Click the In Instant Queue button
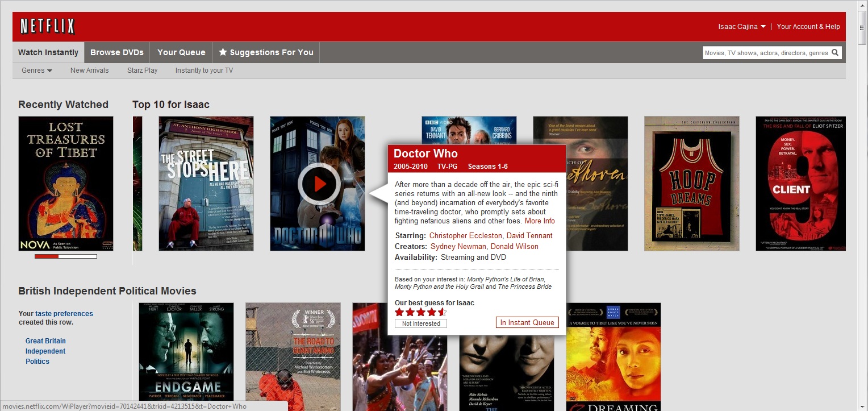Screen dimensions: 868x411 [527, 322]
